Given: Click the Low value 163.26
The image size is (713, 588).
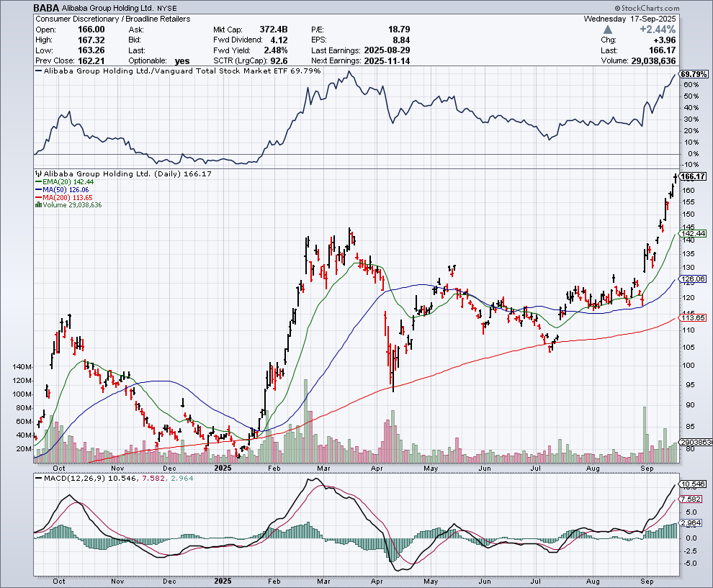Looking at the screenshot, I should pyautogui.click(x=91, y=50).
